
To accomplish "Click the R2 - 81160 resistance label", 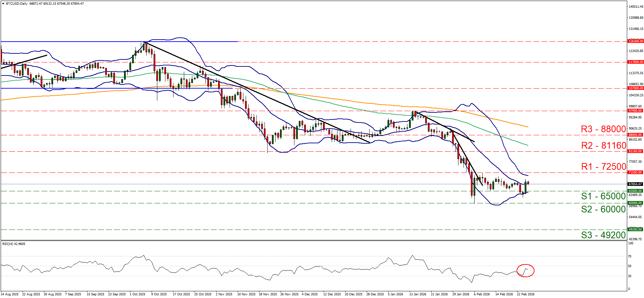I will [603, 146].
